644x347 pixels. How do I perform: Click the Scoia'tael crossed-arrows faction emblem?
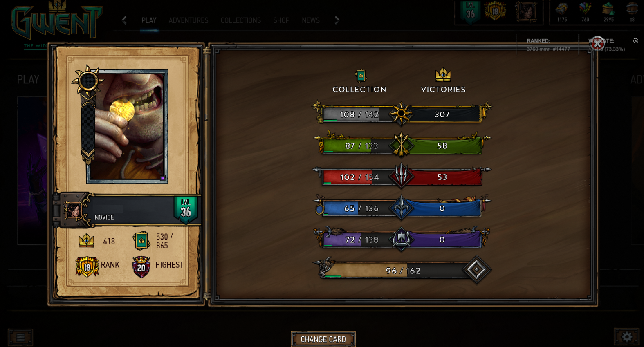click(x=401, y=145)
